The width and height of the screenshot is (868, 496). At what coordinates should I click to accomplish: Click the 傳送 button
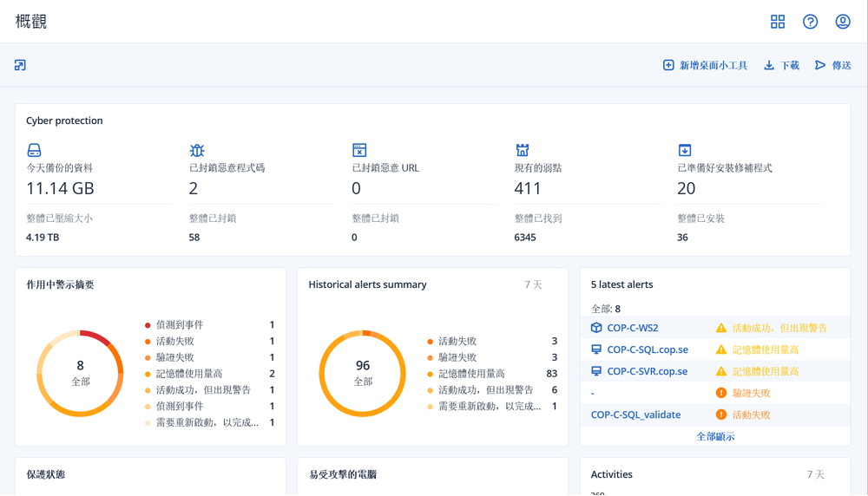[833, 65]
